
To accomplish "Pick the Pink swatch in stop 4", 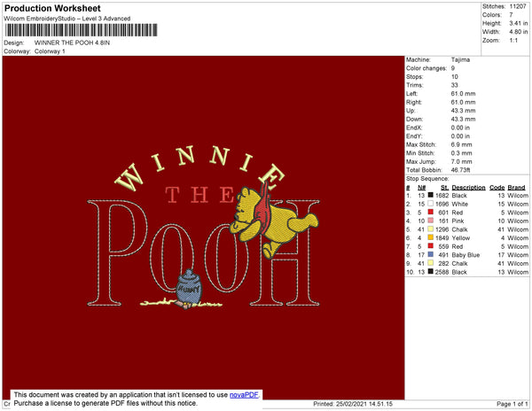I will pyautogui.click(x=431, y=221).
